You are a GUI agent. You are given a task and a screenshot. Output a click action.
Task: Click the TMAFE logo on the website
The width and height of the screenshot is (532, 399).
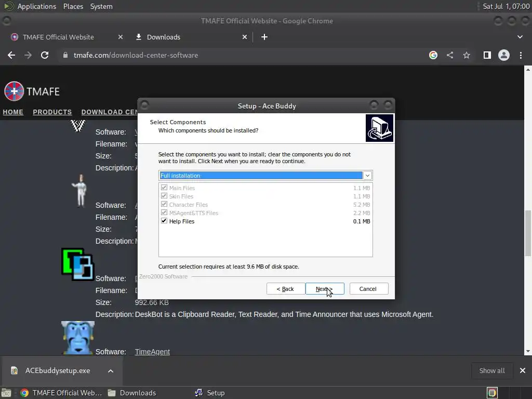pyautogui.click(x=32, y=91)
